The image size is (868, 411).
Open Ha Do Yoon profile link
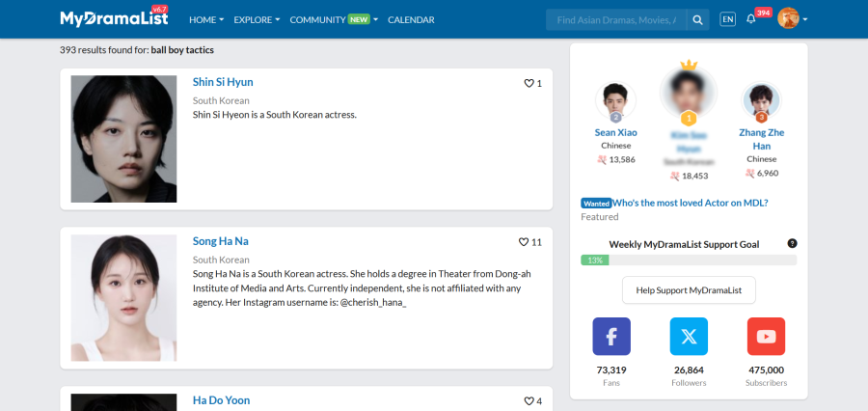pos(221,400)
